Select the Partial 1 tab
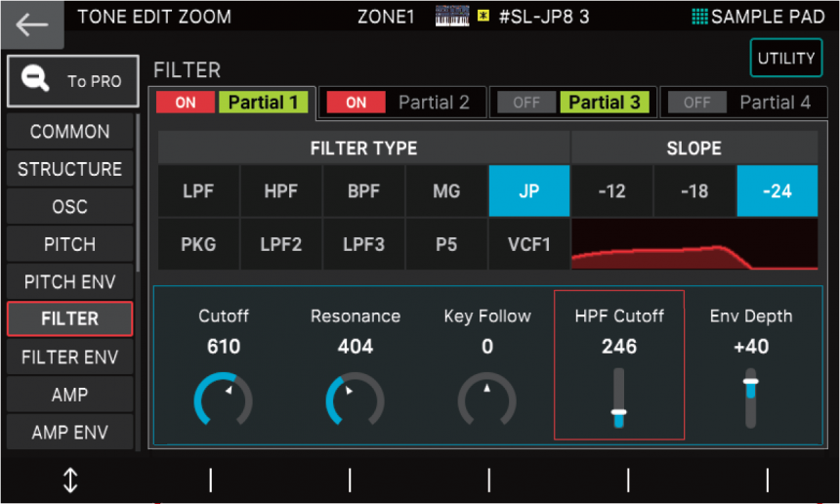The width and height of the screenshot is (840, 504). [263, 103]
